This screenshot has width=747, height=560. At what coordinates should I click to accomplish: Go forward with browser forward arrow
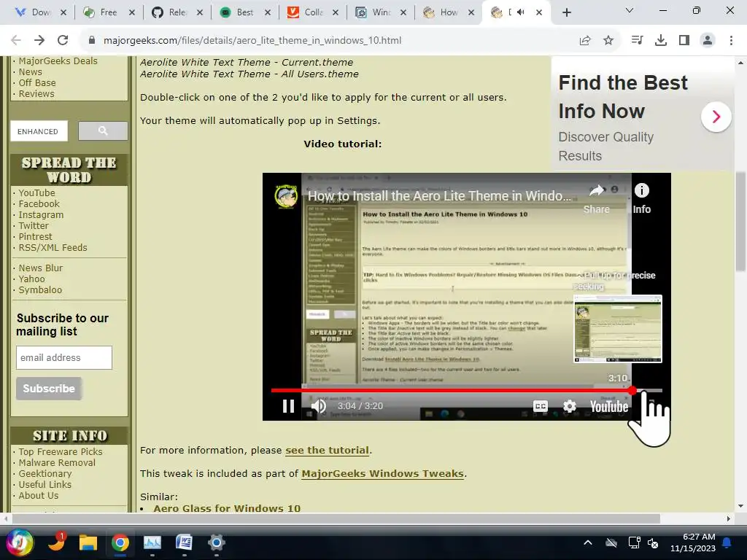tap(39, 40)
